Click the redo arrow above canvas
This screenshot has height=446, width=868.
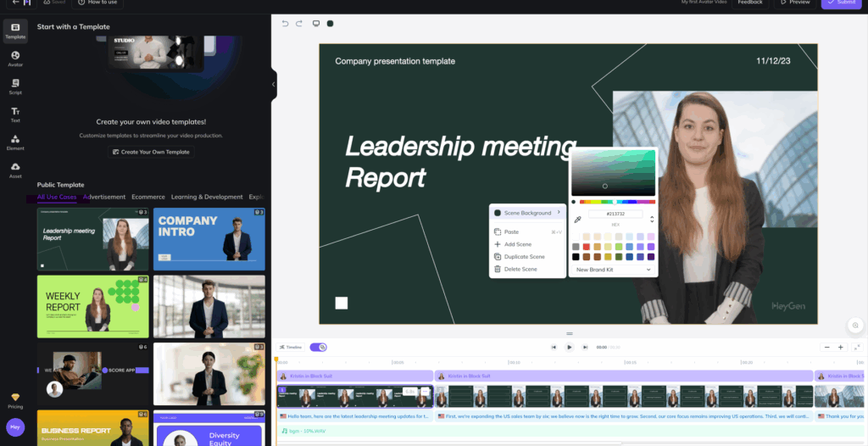(299, 24)
